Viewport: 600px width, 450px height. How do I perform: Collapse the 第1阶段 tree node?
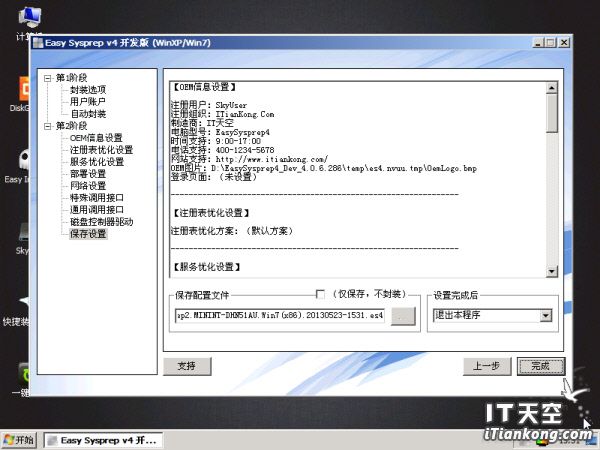48,78
